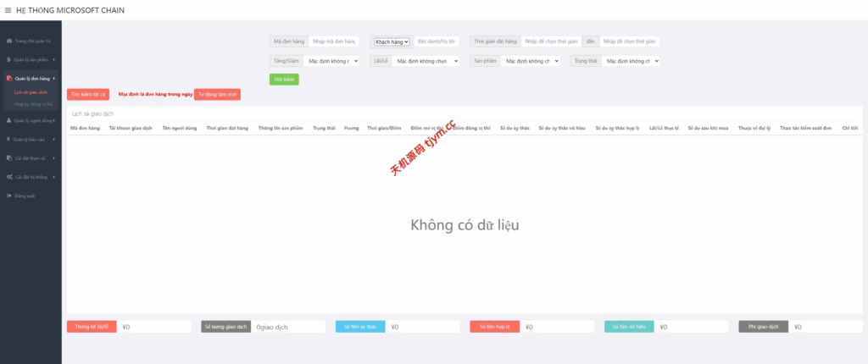Viewport: 868px width, 364px height.
Task: Click the Quản lý sản phẩm icon
Action: (8, 59)
